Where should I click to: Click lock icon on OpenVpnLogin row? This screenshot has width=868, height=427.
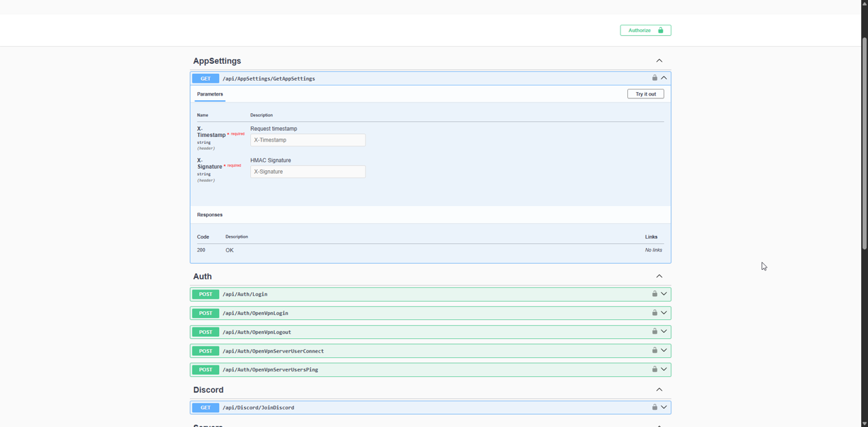(x=654, y=313)
